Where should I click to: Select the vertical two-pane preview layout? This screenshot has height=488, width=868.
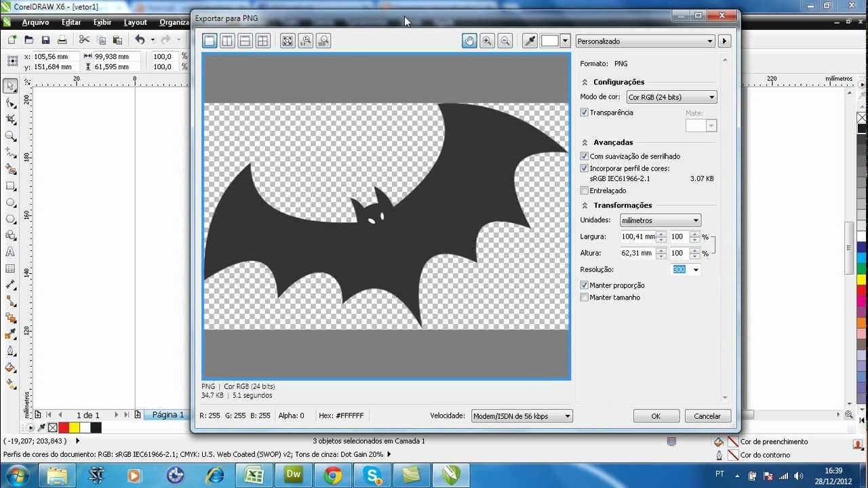tap(227, 41)
